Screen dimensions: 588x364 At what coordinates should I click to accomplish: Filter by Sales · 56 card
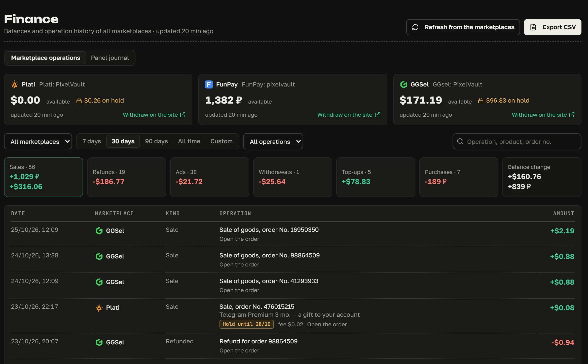click(44, 177)
